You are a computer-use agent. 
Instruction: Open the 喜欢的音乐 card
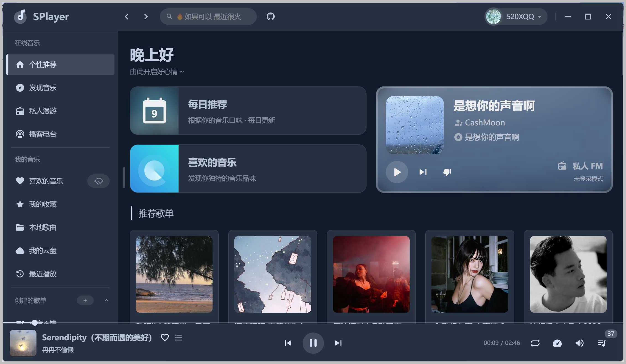[248, 168]
